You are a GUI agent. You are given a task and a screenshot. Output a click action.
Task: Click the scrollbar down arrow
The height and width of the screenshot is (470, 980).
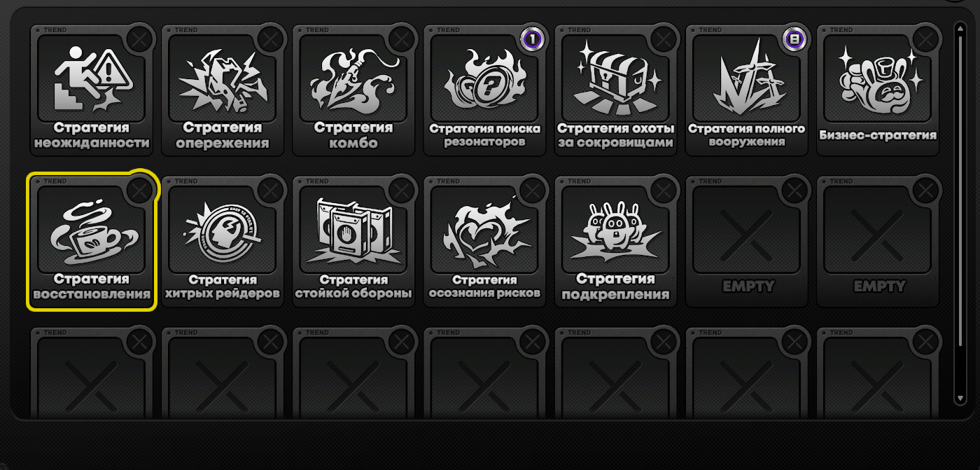point(960,398)
